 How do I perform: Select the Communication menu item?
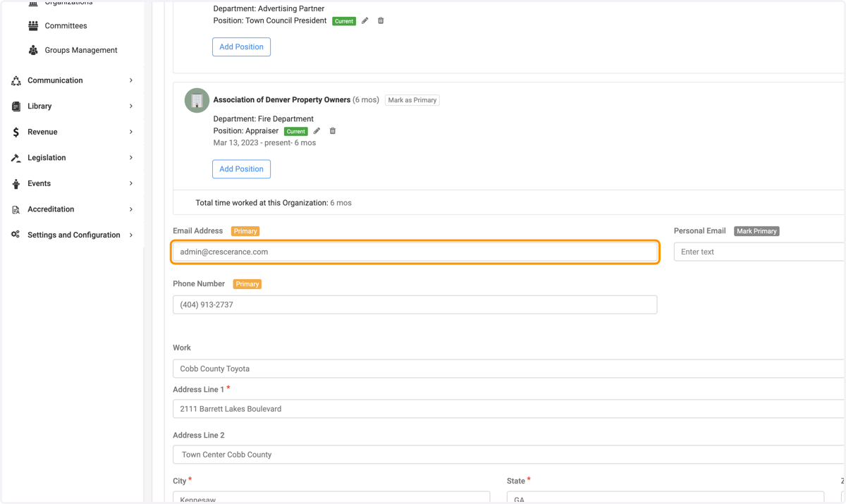pos(55,80)
